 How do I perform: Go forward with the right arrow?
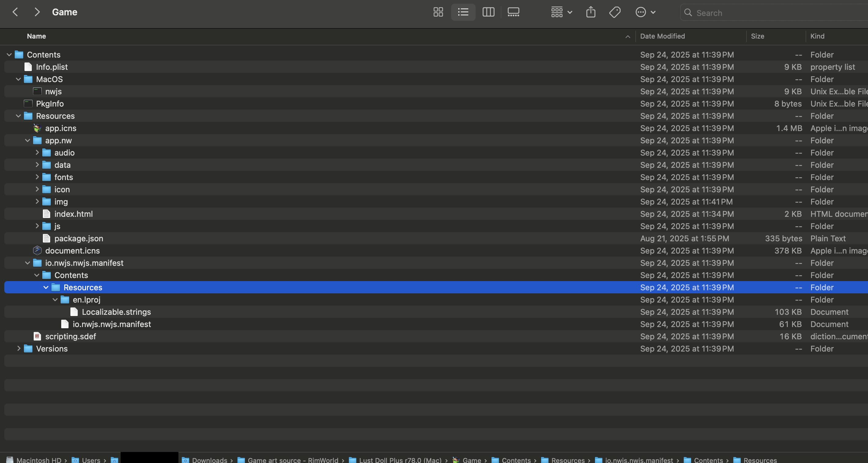(37, 13)
